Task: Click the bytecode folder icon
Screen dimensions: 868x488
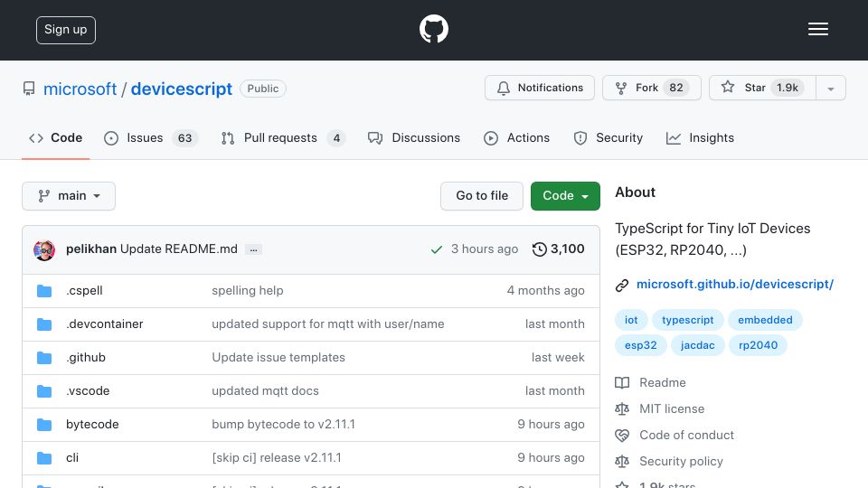Action: point(44,425)
